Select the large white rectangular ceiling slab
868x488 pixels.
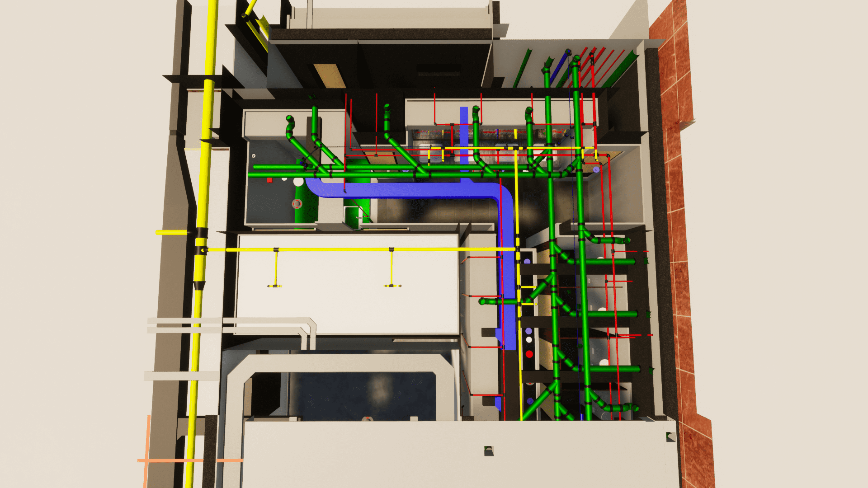coord(348,284)
